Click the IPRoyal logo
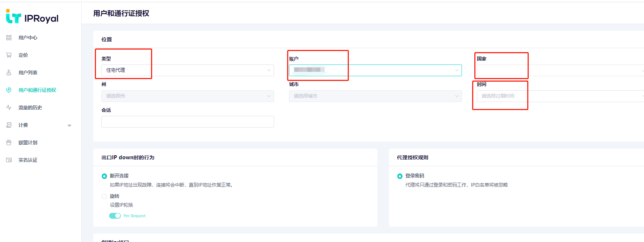The width and height of the screenshot is (644, 242). (32, 17)
